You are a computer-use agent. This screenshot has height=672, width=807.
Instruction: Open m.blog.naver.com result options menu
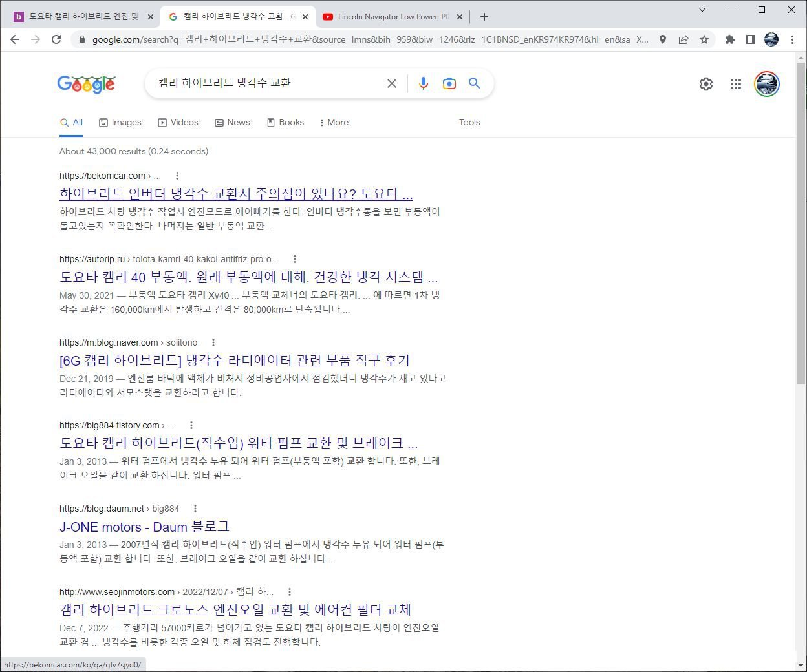click(x=213, y=342)
